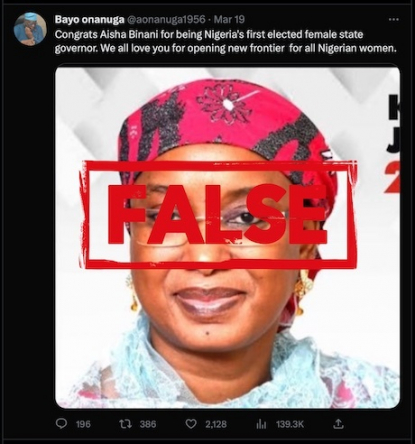Click the Mar 19 tweet timestamp
Viewport: 415px width, 444px height.
point(229,20)
